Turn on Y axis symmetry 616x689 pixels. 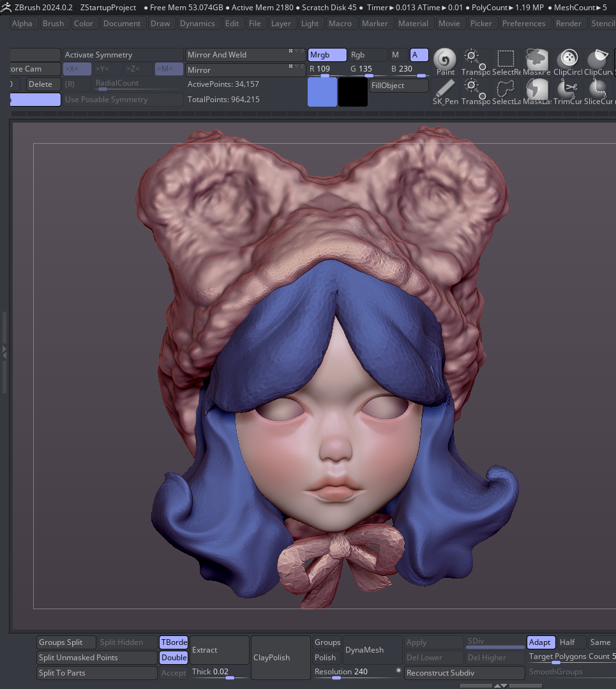click(107, 69)
